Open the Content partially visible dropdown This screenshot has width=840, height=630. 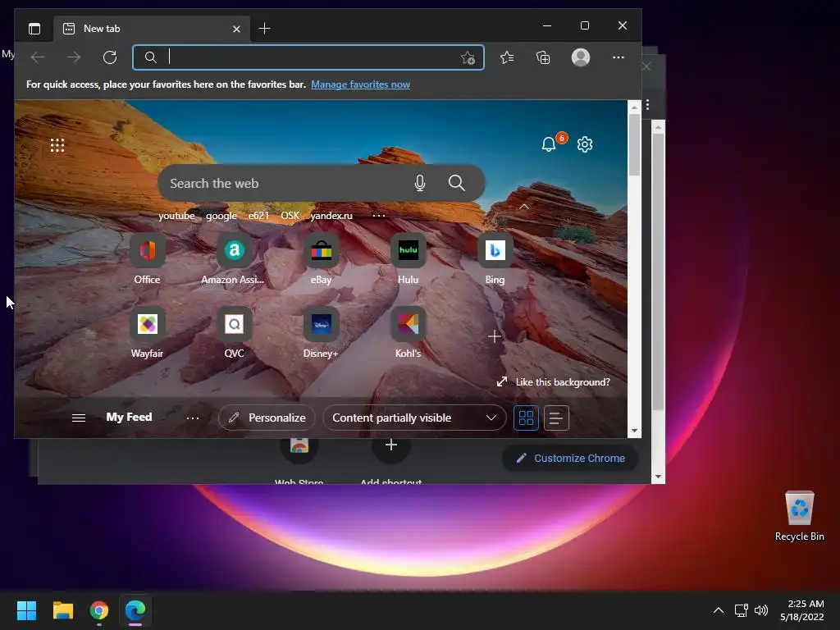coord(414,418)
